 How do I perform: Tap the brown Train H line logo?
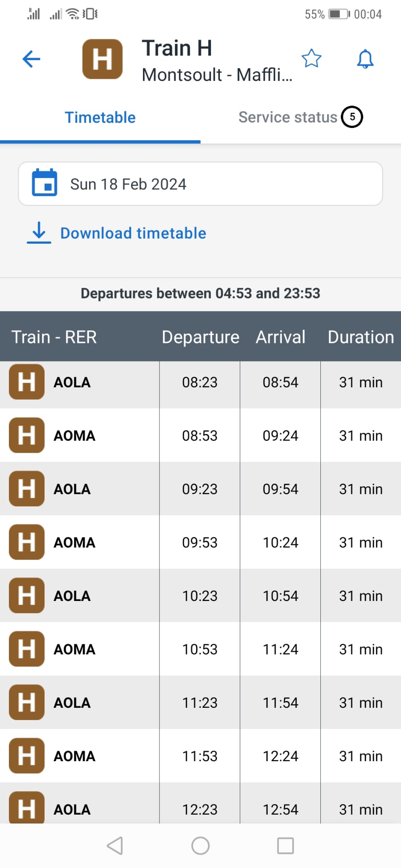[102, 59]
